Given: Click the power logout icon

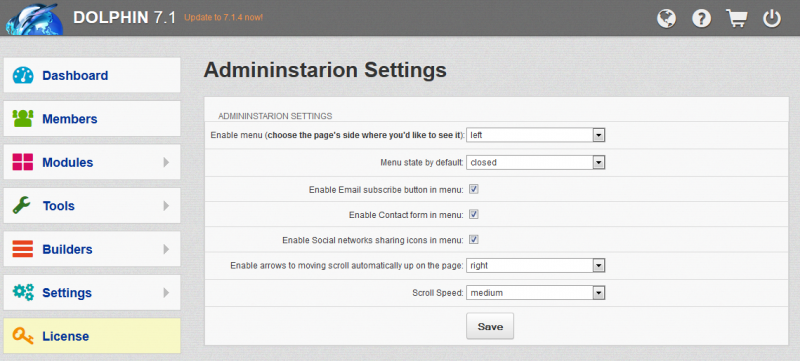Looking at the screenshot, I should coord(772,19).
